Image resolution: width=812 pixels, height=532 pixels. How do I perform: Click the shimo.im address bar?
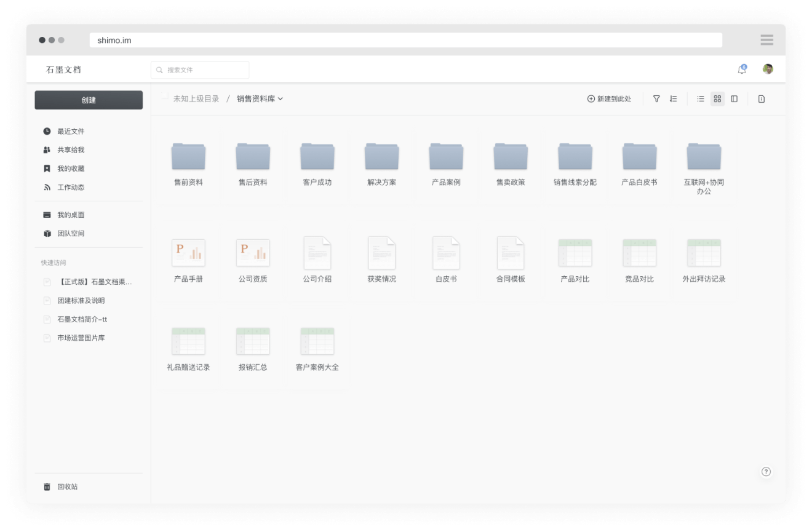pyautogui.click(x=406, y=41)
